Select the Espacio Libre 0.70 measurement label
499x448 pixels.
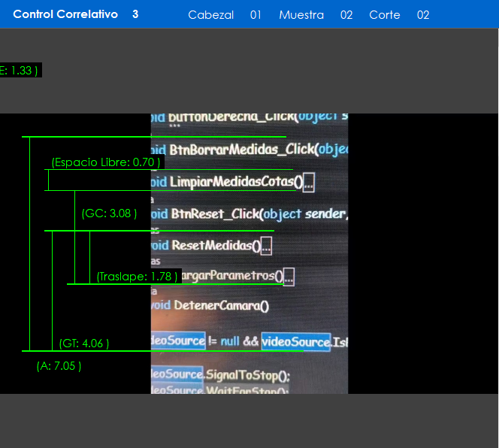[105, 162]
